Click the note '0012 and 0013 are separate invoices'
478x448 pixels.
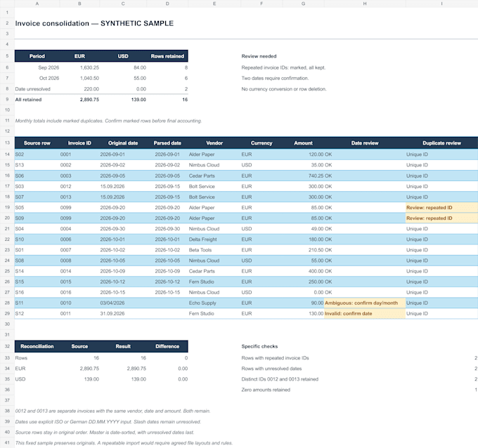[x=112, y=411]
